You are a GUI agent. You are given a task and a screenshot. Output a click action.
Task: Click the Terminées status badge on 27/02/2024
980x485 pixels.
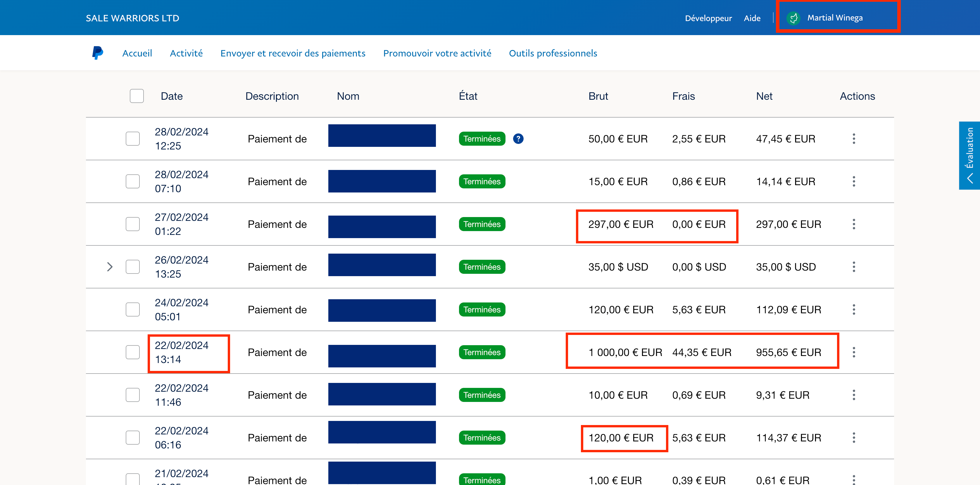point(482,224)
